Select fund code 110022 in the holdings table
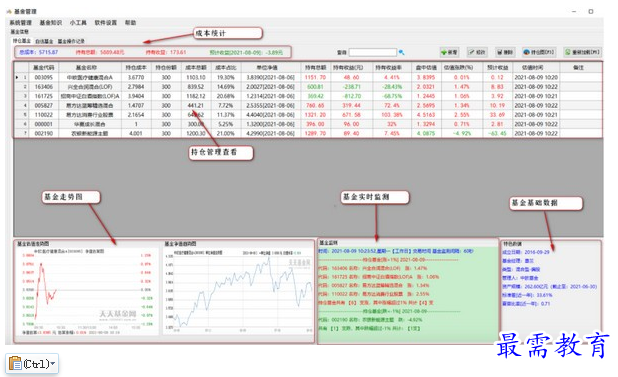 click(43, 115)
